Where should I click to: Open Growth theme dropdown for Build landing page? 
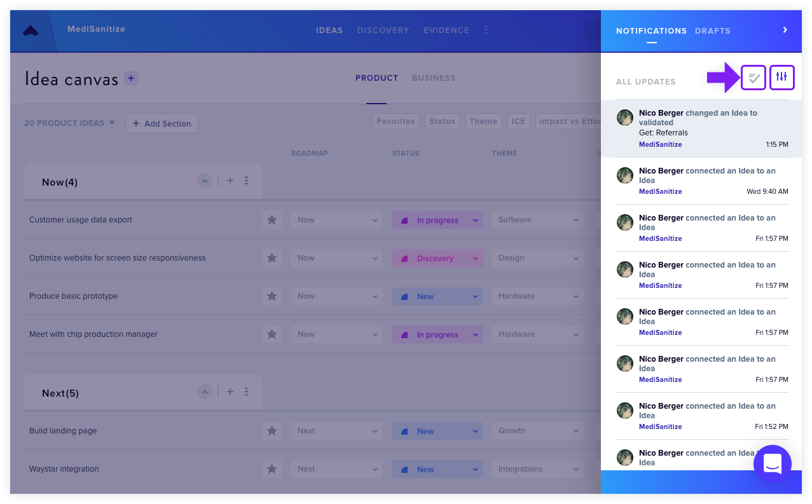tap(538, 431)
